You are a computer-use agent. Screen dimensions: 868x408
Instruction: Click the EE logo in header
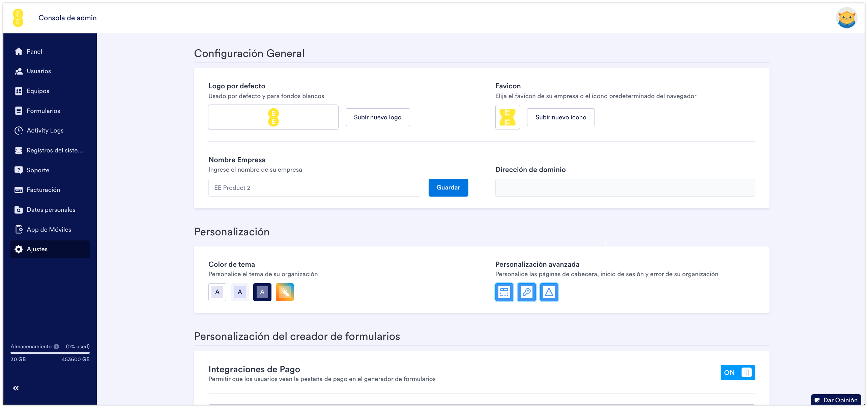18,18
